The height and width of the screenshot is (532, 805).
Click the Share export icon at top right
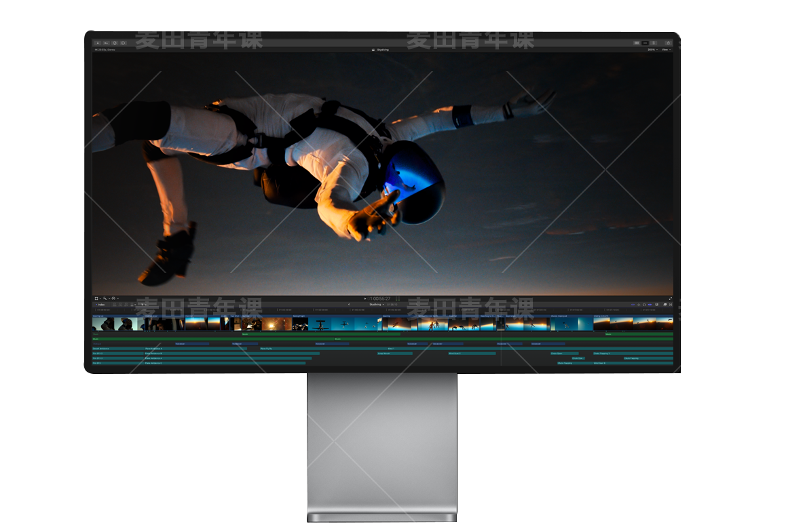pyautogui.click(x=669, y=43)
